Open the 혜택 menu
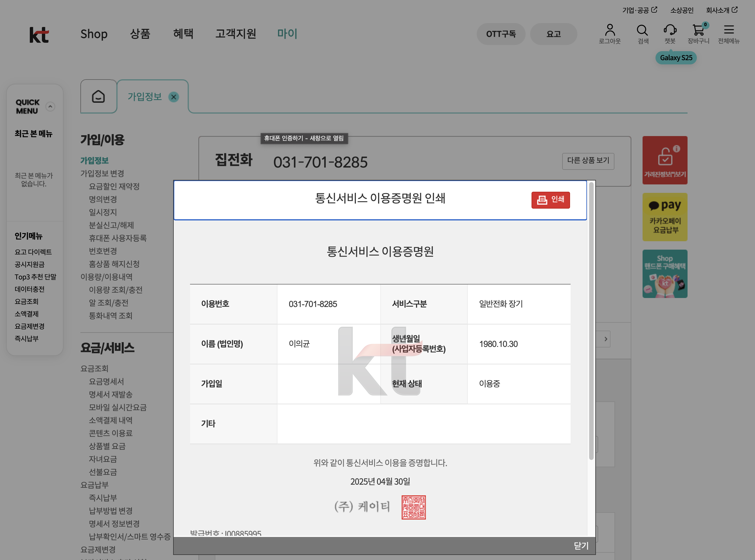 [x=183, y=34]
